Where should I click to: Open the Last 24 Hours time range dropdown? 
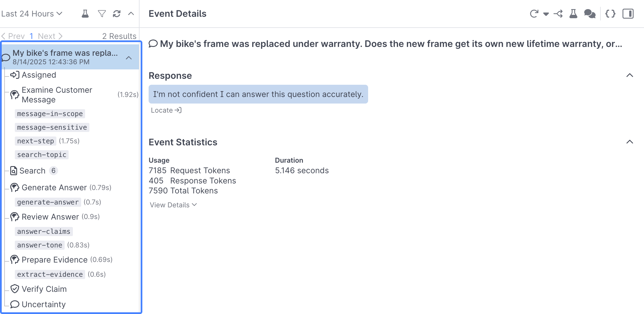pos(32,14)
